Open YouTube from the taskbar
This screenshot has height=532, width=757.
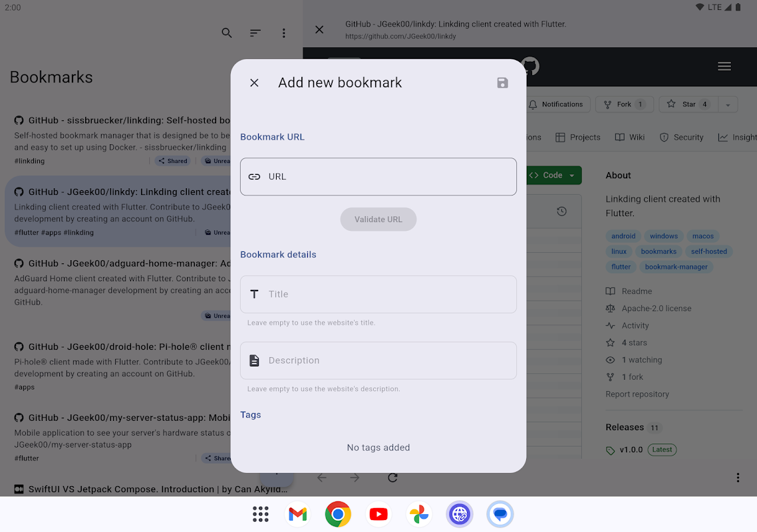pos(378,514)
